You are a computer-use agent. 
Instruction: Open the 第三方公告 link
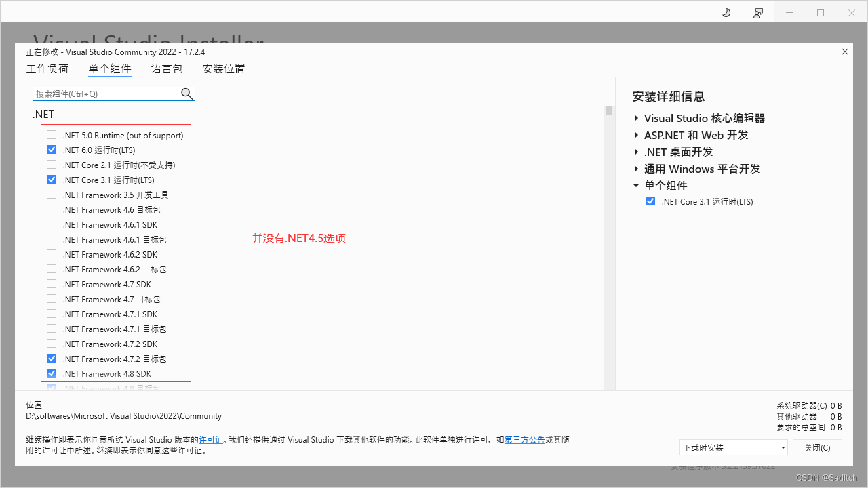click(524, 440)
